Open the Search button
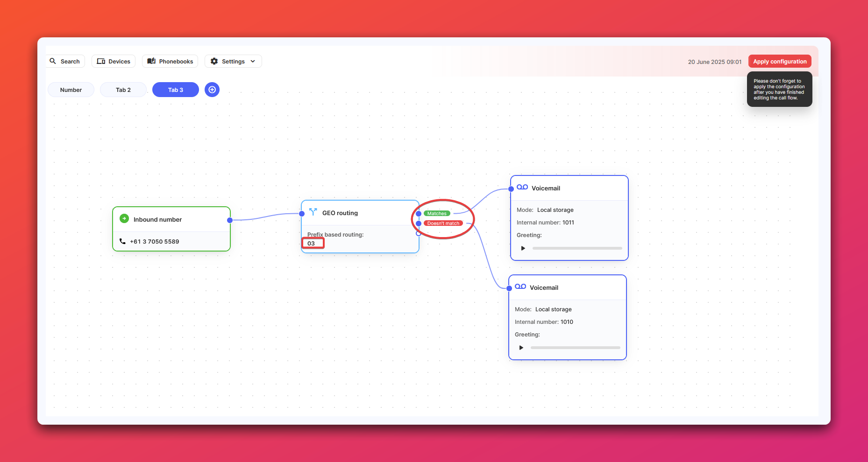Image resolution: width=868 pixels, height=462 pixels. (65, 61)
